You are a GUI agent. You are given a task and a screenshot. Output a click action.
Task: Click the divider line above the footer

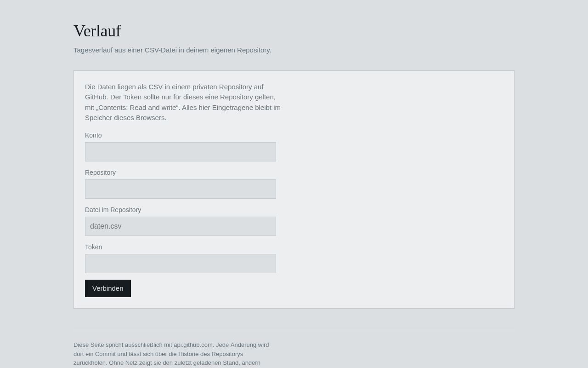click(294, 331)
